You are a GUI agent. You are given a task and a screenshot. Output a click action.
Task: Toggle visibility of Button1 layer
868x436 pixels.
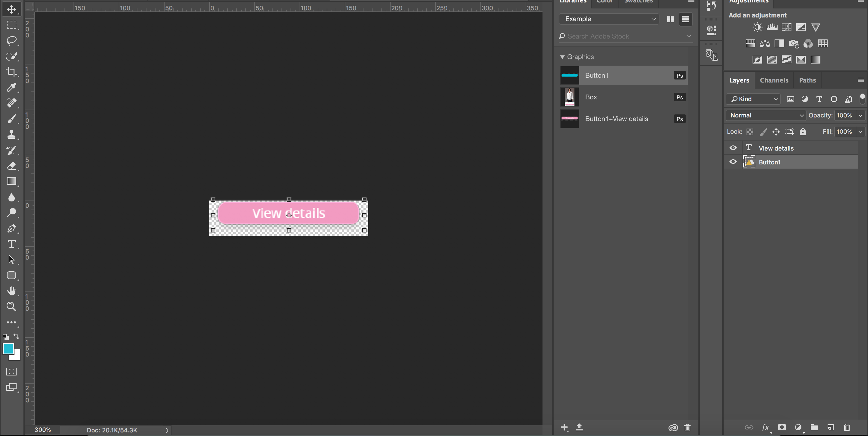click(x=733, y=162)
